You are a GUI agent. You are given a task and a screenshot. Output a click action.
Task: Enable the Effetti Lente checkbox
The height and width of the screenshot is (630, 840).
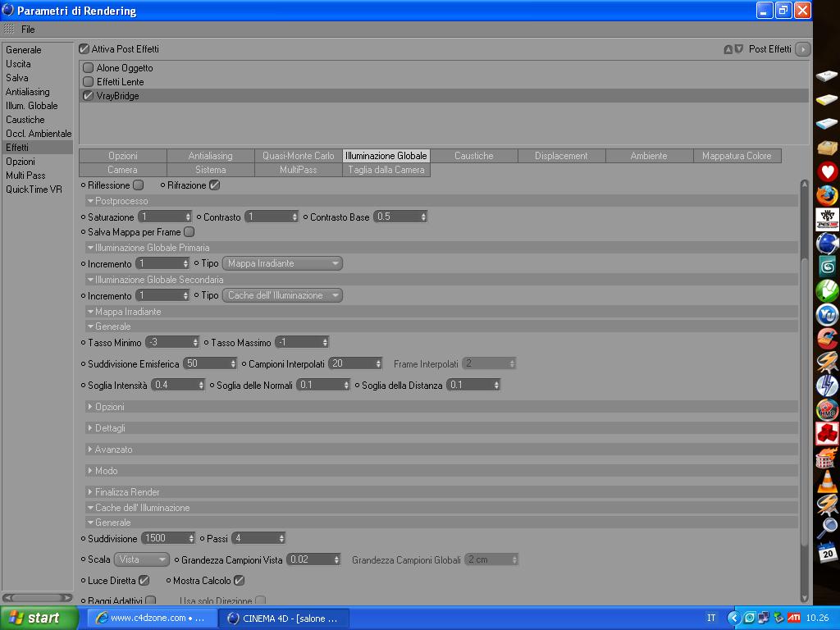89,81
